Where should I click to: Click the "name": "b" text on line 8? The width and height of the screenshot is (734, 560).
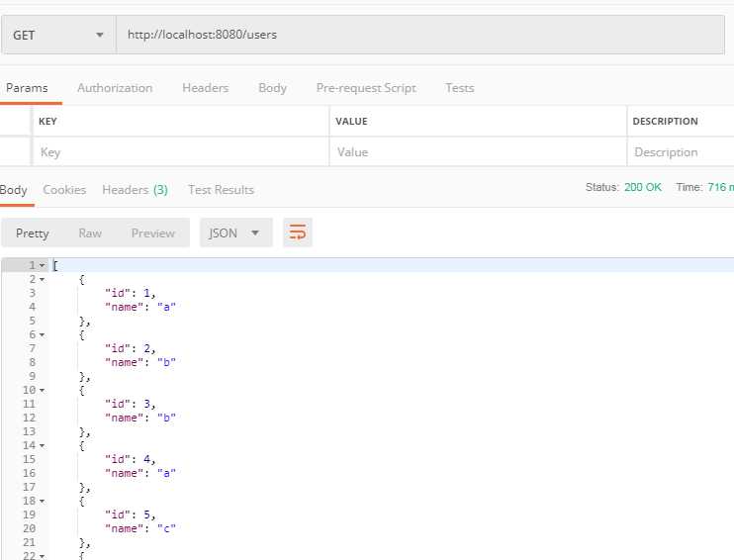tap(139, 362)
